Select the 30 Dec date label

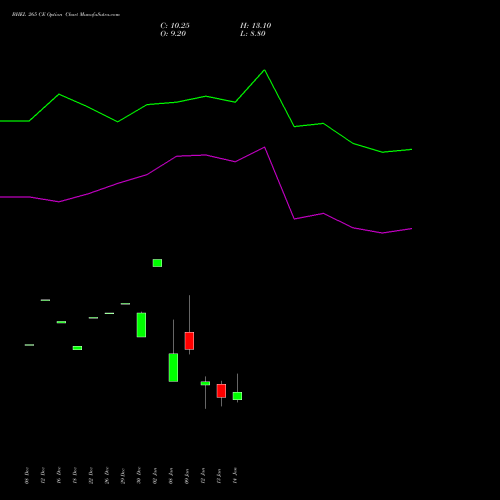click(139, 476)
